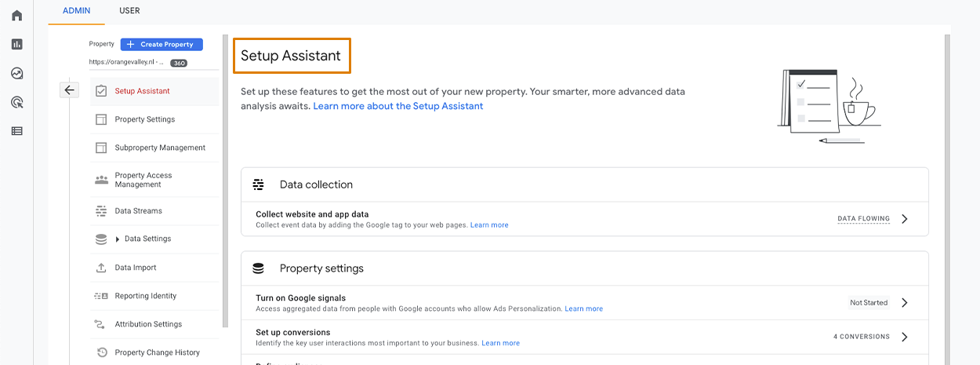Click the Not Started status badge
This screenshot has height=365, width=980.
coord(869,302)
